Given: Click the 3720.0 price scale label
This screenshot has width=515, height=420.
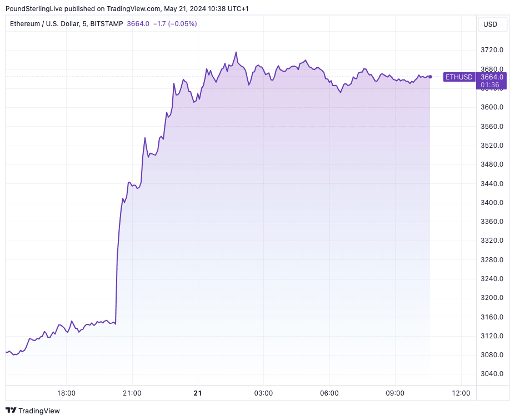Looking at the screenshot, I should coord(492,50).
